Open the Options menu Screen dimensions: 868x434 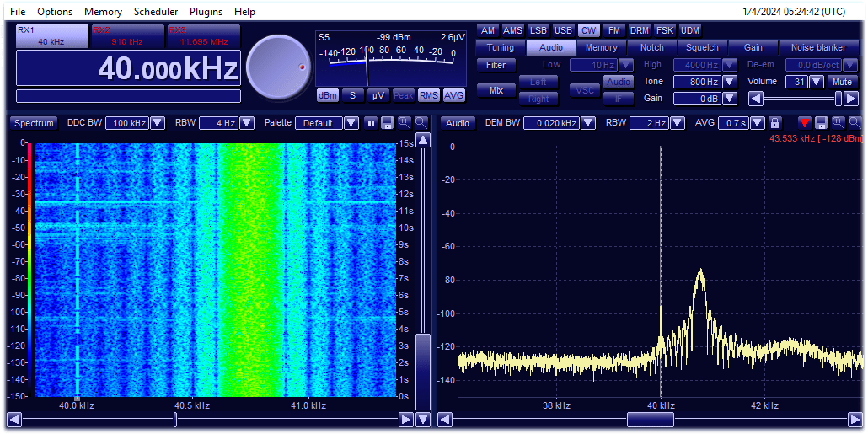point(55,12)
